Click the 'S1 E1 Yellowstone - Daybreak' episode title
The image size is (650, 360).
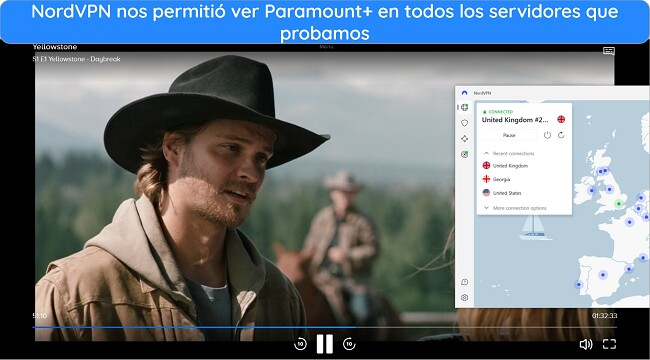(x=76, y=59)
